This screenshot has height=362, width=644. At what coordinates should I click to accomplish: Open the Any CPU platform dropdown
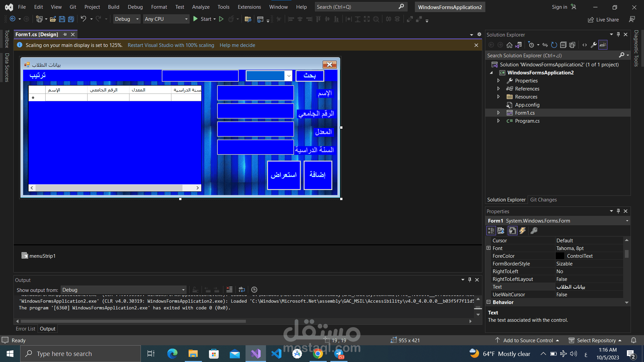pyautogui.click(x=166, y=19)
